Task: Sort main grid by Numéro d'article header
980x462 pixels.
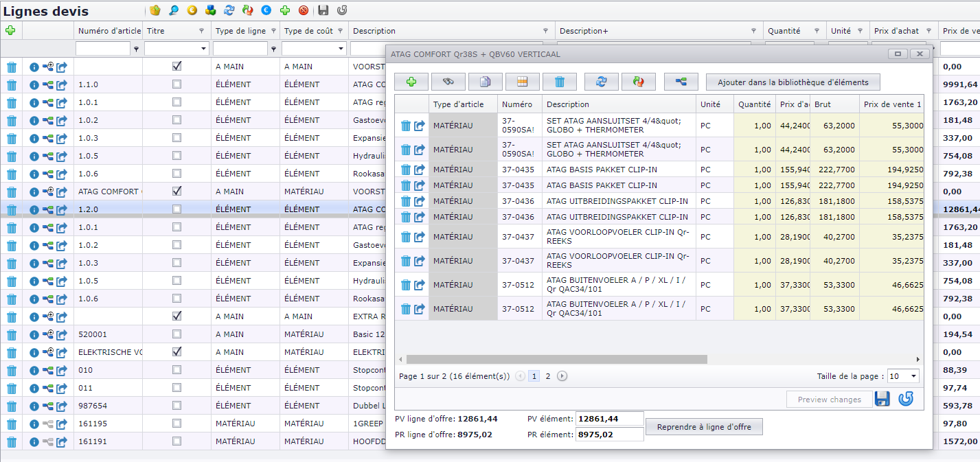Action: pyautogui.click(x=109, y=31)
